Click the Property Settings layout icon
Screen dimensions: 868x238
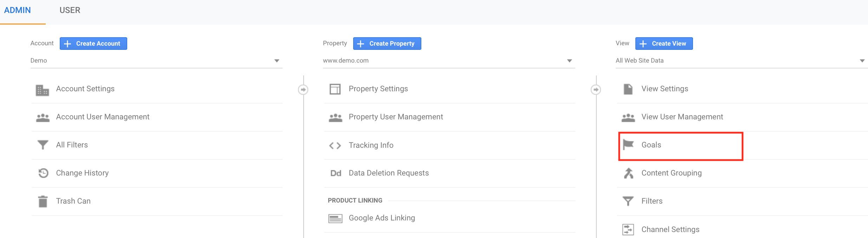pyautogui.click(x=335, y=89)
